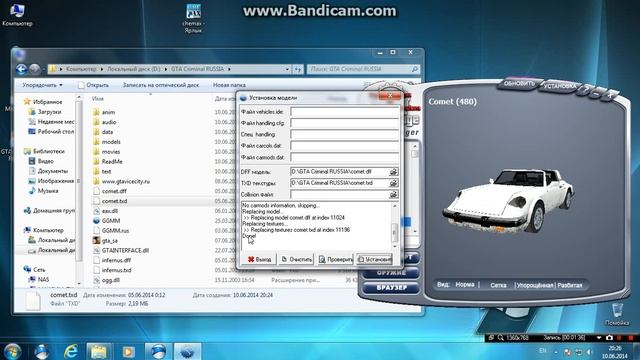Click the Bandicam camera screenshot icon
640x360 pixels.
coord(609,338)
